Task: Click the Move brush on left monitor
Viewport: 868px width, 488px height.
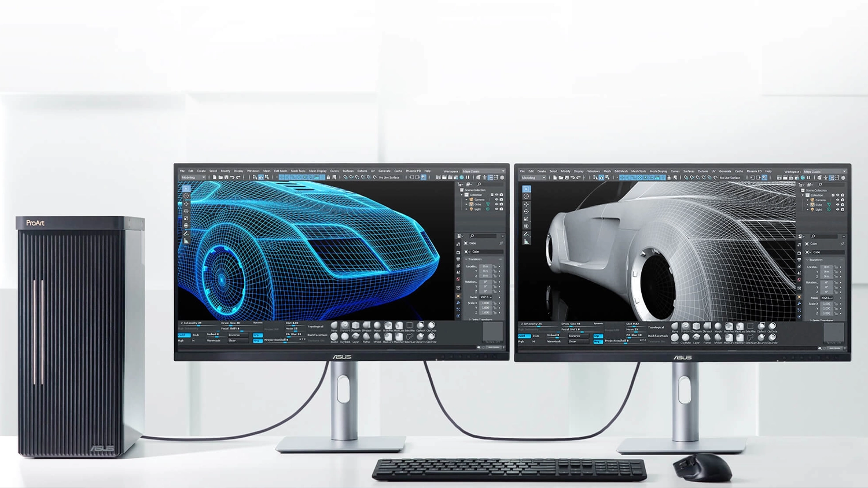Action: pos(334,326)
